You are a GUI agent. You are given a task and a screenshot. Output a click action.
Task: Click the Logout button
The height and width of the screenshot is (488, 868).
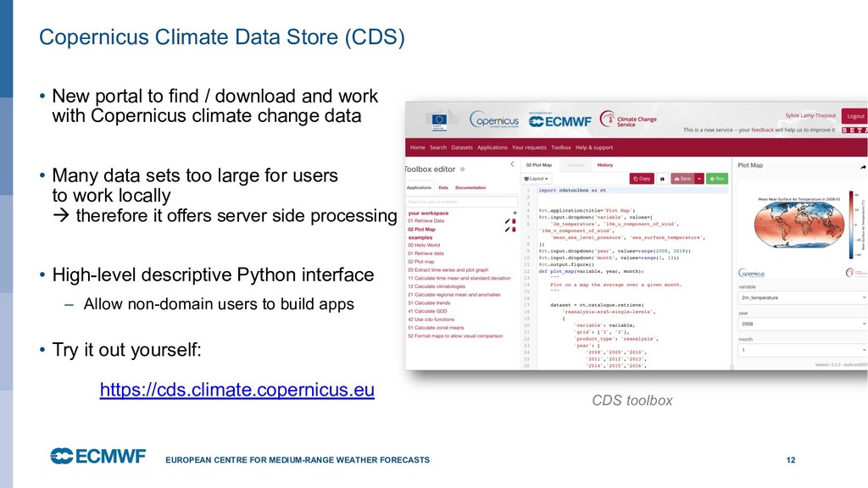[854, 116]
